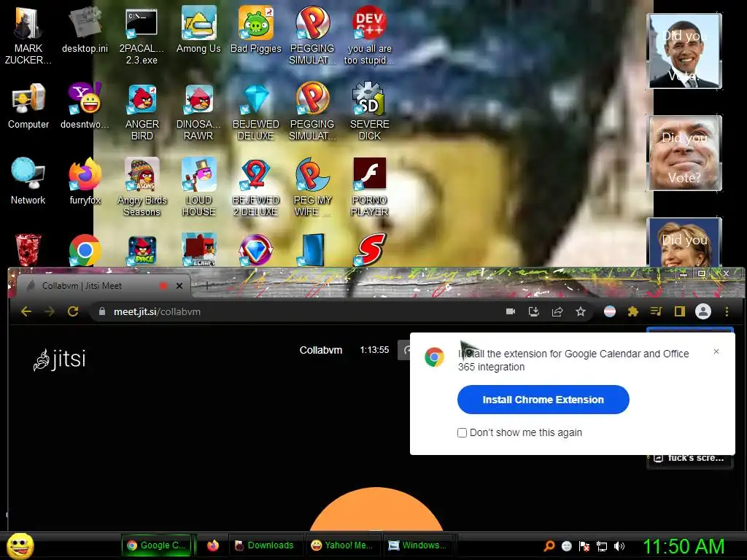
Task: Open the BEJEWED 2 DELUXE shortcut
Action: point(256,187)
